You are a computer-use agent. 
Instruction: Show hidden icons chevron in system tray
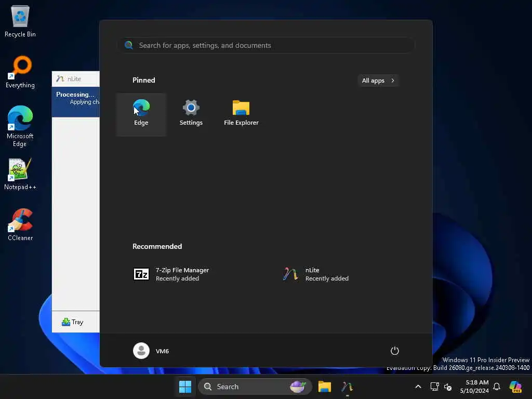tap(418, 387)
